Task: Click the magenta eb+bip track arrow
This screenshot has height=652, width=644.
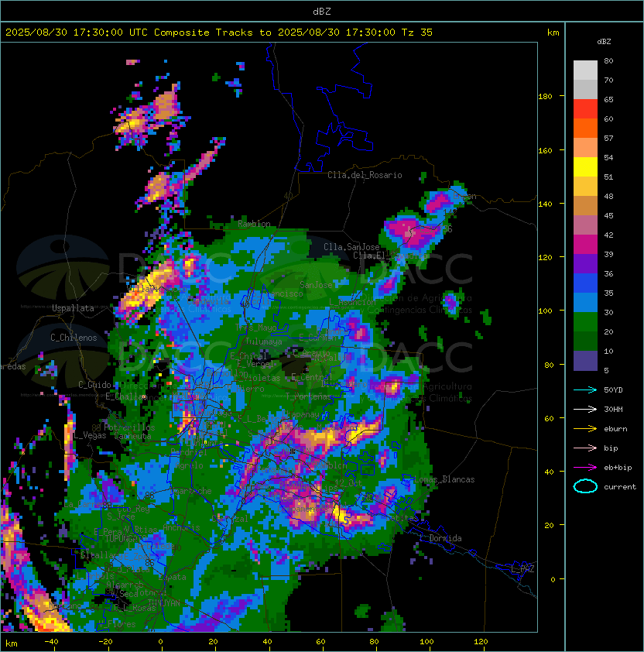Action: pyautogui.click(x=585, y=468)
